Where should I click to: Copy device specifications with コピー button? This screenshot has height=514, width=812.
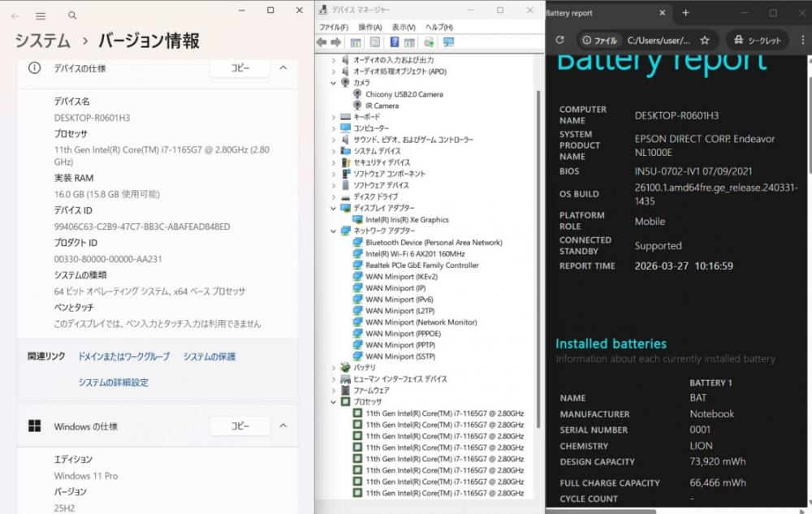pos(240,68)
